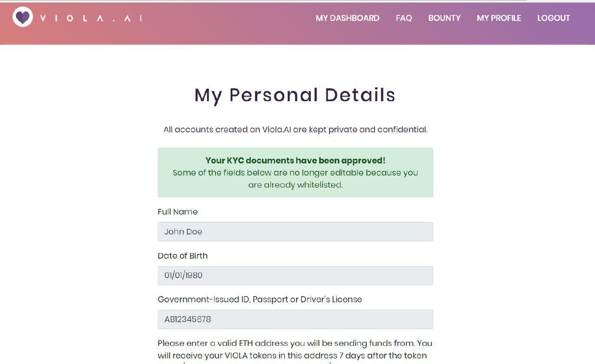Click the ID field containing AB12345678

(295, 319)
